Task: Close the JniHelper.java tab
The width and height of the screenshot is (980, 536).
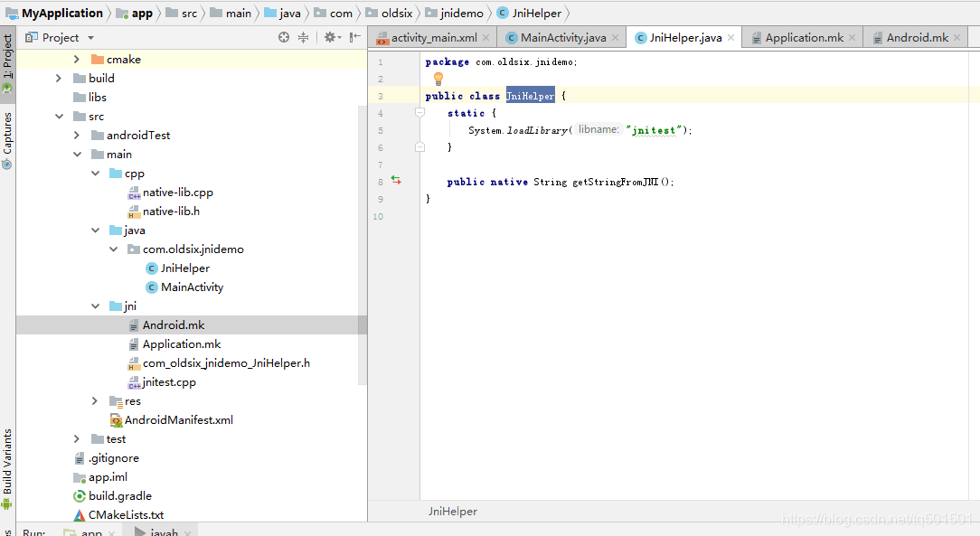Action: click(730, 37)
